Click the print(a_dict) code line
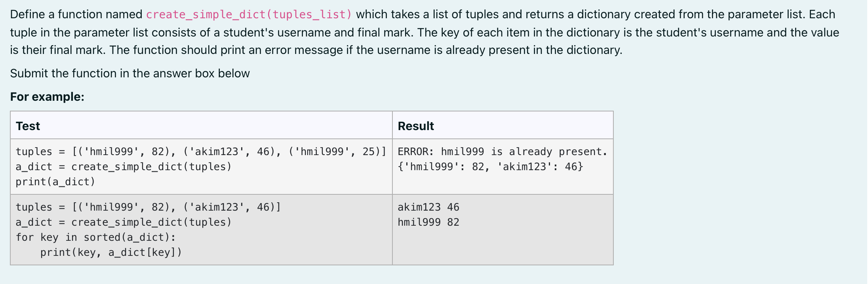 coord(55,182)
